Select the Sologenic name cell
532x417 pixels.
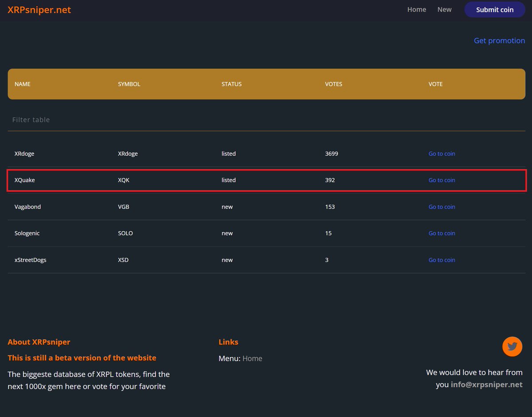27,234
